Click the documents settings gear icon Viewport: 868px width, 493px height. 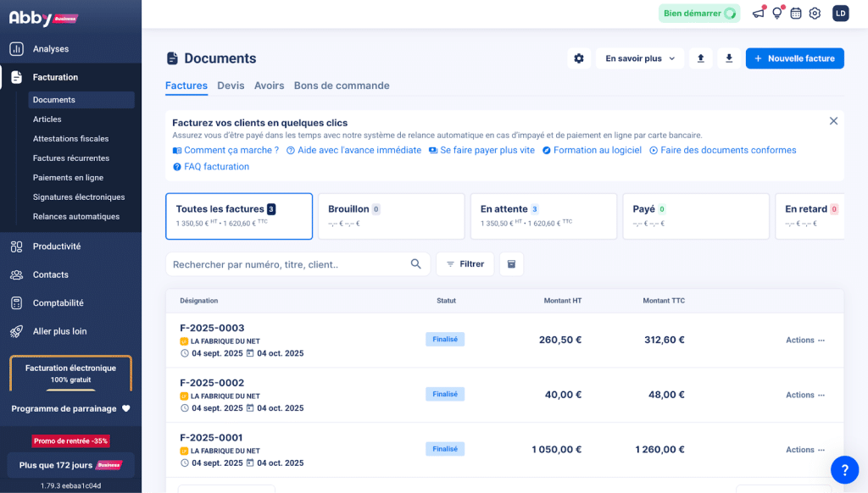pyautogui.click(x=579, y=58)
